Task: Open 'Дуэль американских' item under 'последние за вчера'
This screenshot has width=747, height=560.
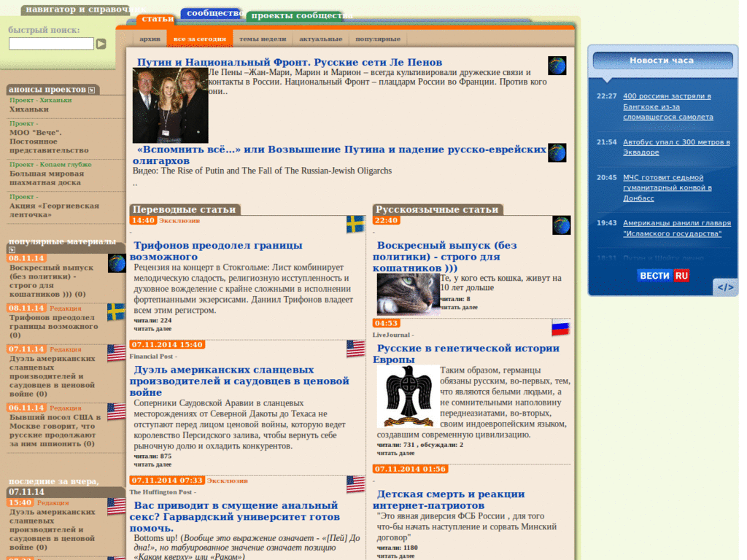Action: click(53, 529)
